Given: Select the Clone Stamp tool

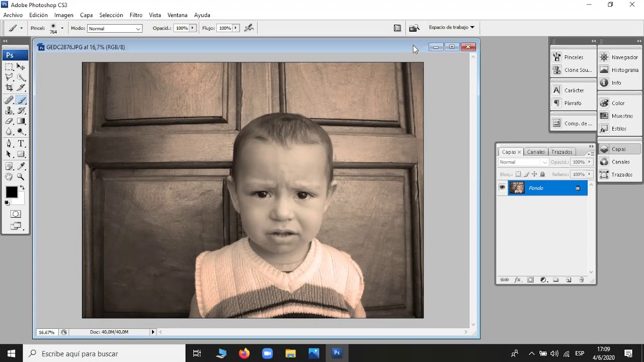Looking at the screenshot, I should [9, 111].
